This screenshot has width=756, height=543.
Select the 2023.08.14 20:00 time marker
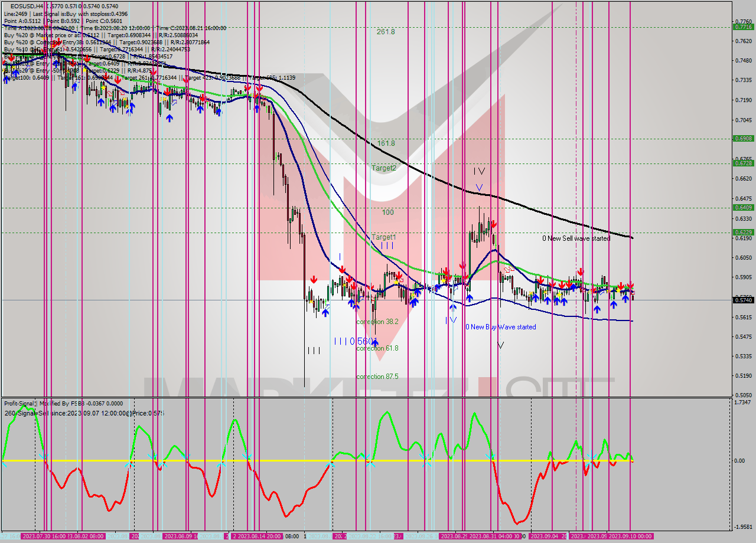[x=259, y=536]
